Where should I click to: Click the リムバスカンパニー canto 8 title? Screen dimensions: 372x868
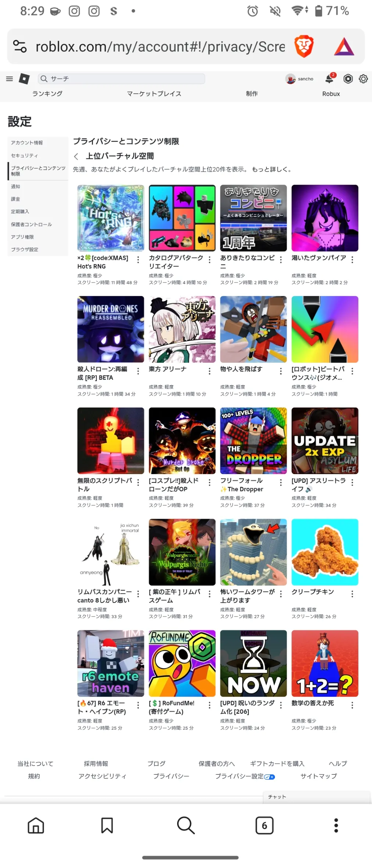pyautogui.click(x=104, y=596)
